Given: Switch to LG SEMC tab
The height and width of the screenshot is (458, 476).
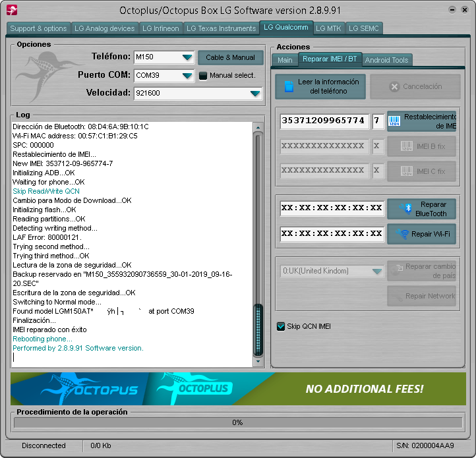Looking at the screenshot, I should click(364, 28).
